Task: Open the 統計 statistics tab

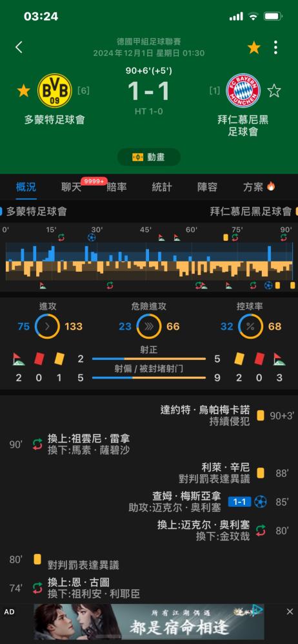Action: pyautogui.click(x=162, y=187)
